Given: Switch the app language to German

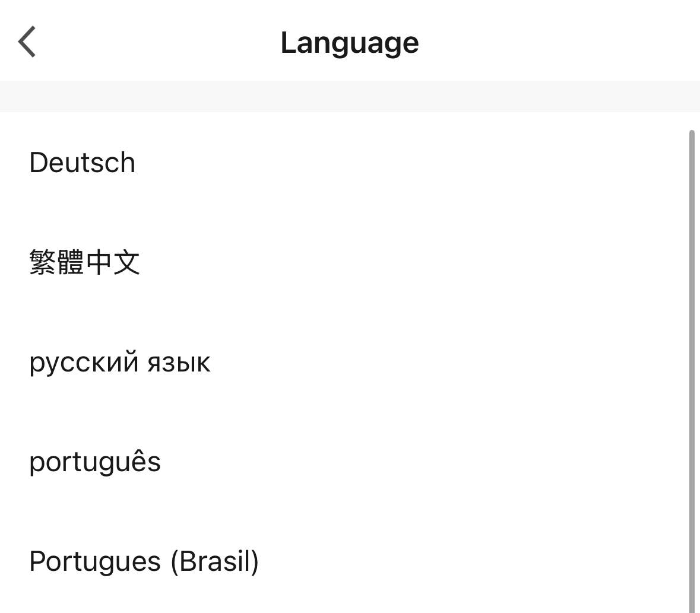Looking at the screenshot, I should pyautogui.click(x=83, y=163).
